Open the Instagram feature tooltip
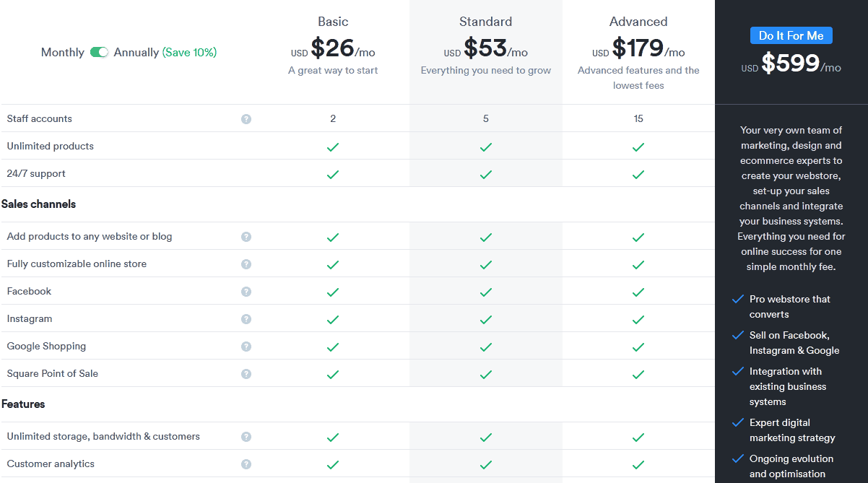The width and height of the screenshot is (868, 483). 246,318
